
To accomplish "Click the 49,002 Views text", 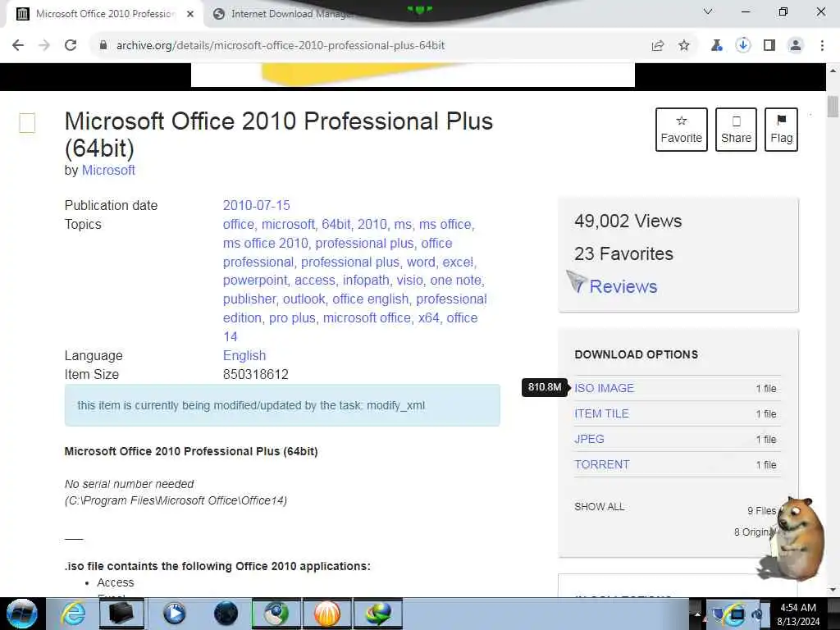I will coord(628,221).
